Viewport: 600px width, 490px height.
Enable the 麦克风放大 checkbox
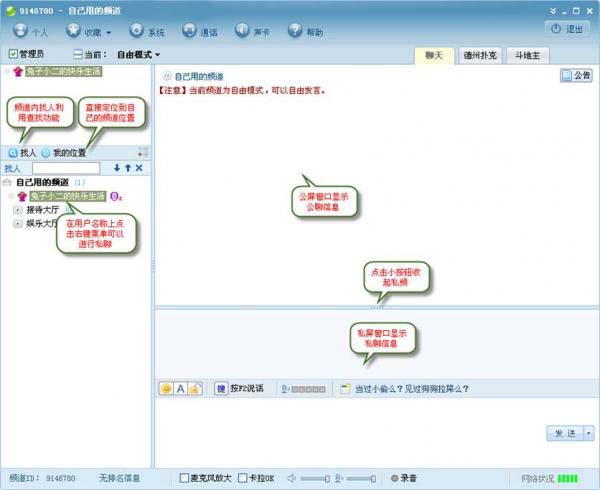(184, 478)
